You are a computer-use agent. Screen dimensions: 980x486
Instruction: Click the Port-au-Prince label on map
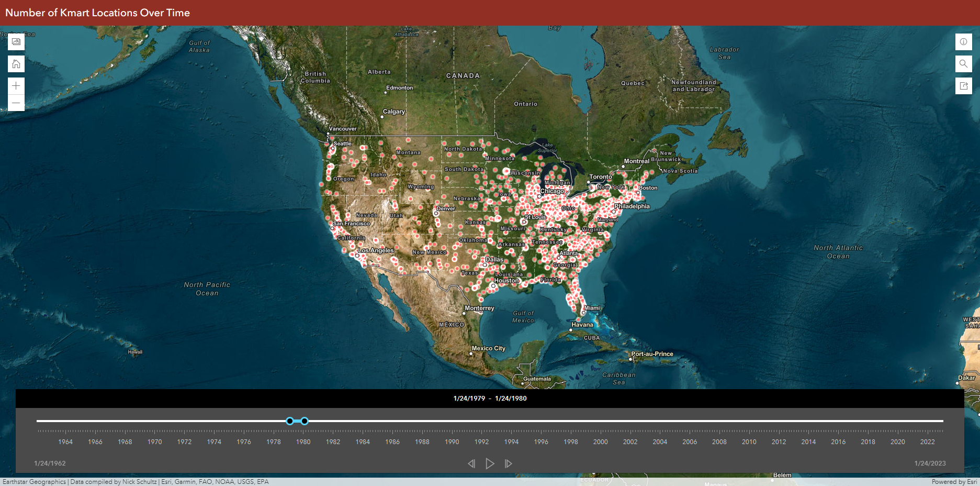pyautogui.click(x=652, y=354)
